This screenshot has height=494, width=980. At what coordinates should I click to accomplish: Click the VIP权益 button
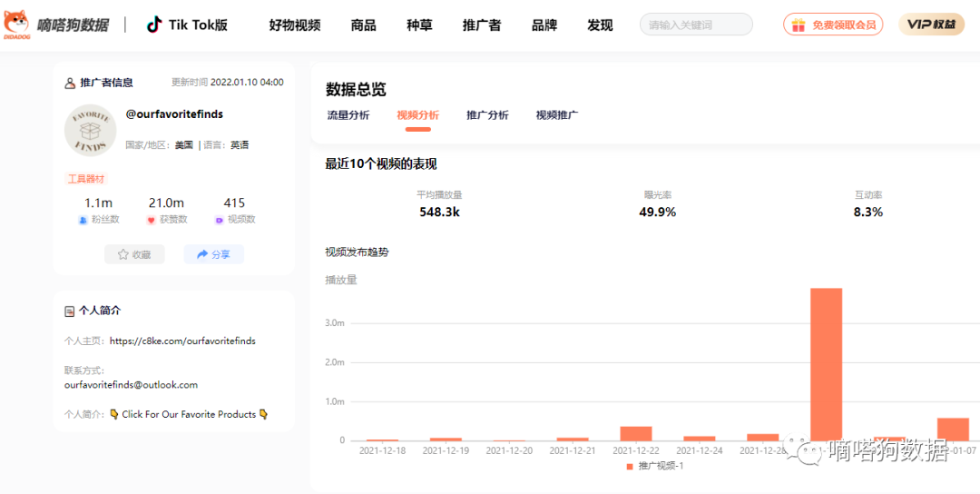pos(931,25)
